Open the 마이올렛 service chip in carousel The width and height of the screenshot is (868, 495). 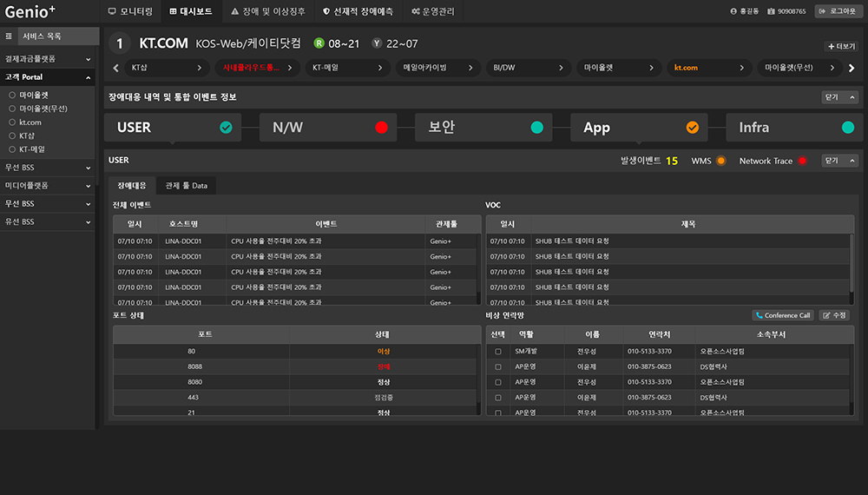(619, 68)
